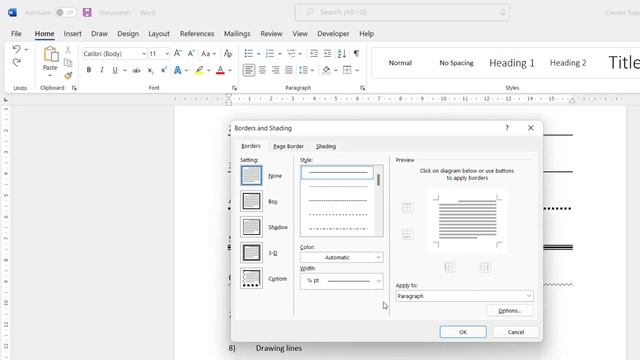Align text left icon in Paragraph group
The width and height of the screenshot is (640, 360).
tap(249, 70)
